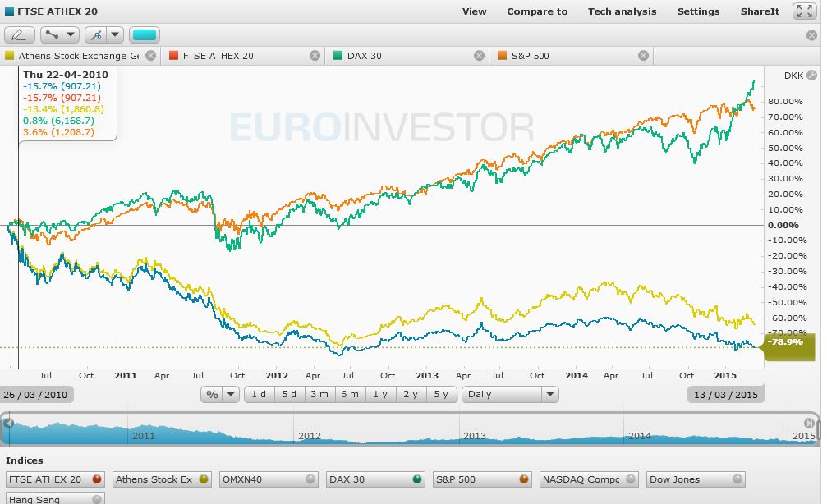Open the View menu

pyautogui.click(x=474, y=11)
